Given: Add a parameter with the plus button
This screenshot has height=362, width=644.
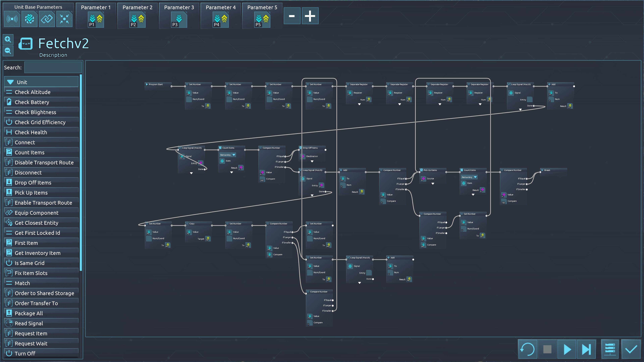Looking at the screenshot, I should click(310, 16).
